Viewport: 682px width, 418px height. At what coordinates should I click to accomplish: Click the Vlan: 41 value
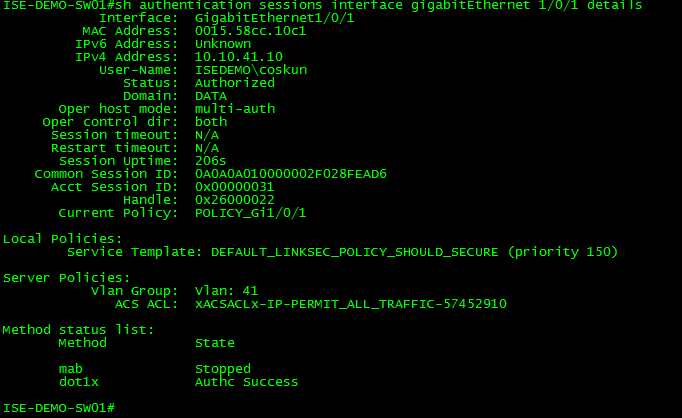click(x=227, y=291)
